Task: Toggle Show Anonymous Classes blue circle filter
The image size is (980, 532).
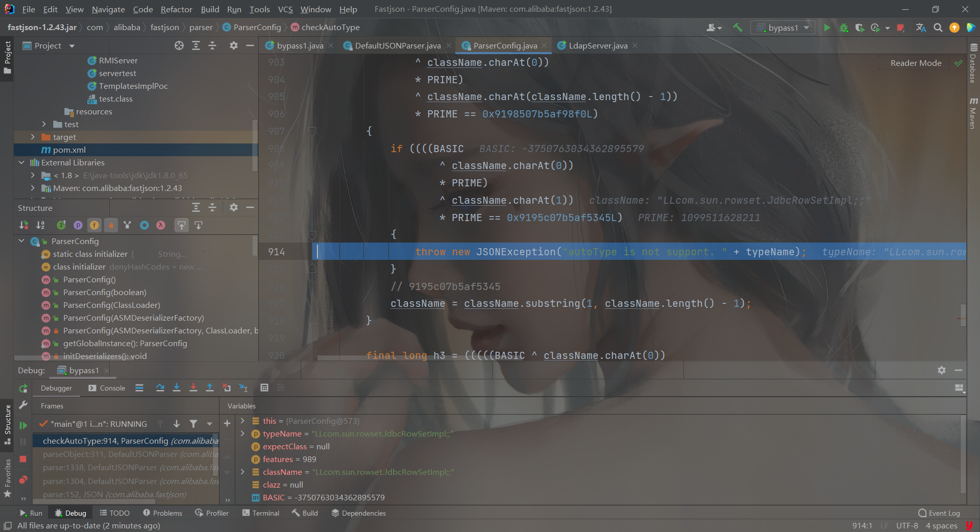Action: (144, 225)
